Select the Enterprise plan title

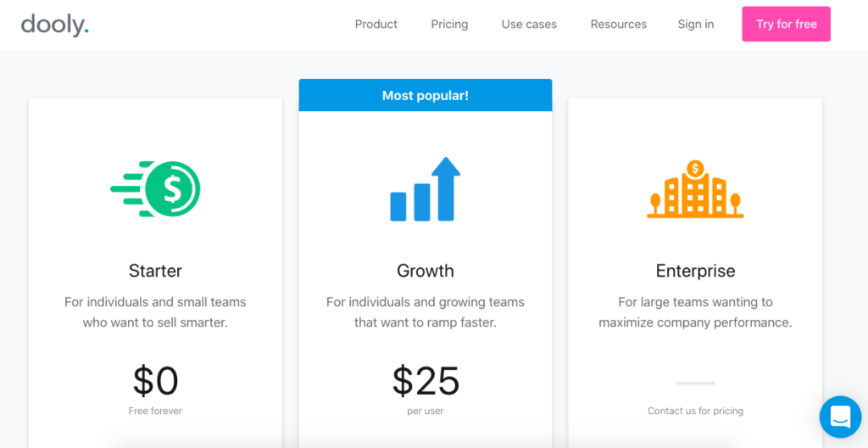tap(695, 271)
